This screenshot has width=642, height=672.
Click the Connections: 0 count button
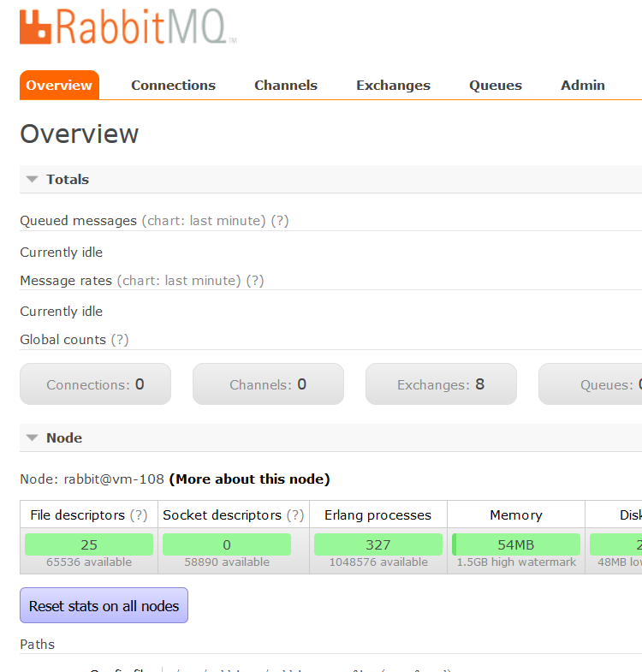(x=95, y=384)
